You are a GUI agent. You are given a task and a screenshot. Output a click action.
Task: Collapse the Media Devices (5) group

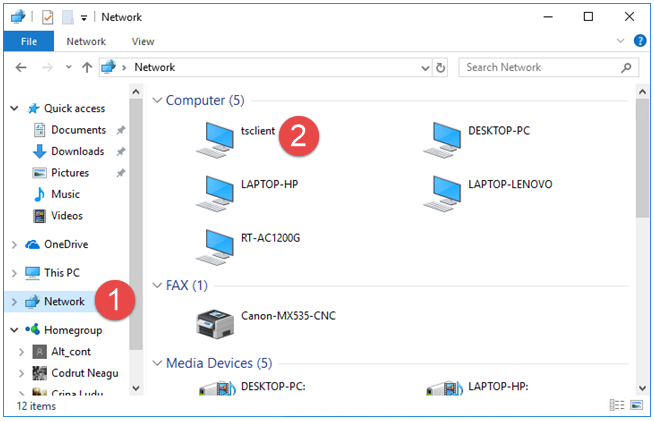157,363
